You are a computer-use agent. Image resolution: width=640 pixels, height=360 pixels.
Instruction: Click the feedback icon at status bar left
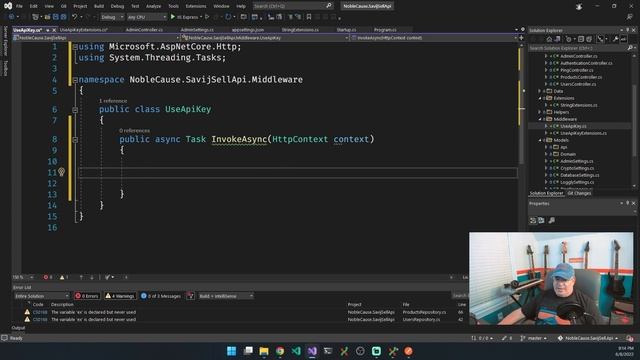[x=4, y=338]
